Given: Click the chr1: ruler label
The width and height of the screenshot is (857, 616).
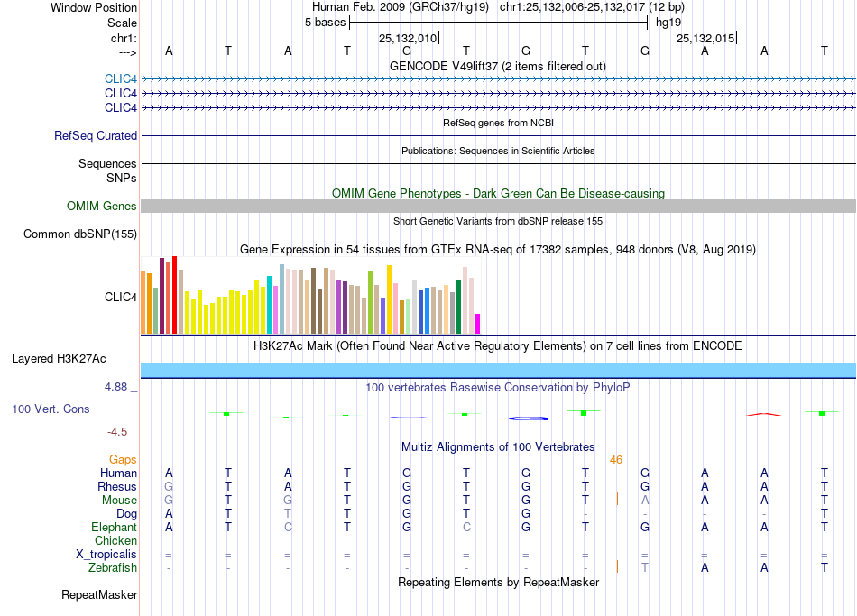Looking at the screenshot, I should (x=124, y=38).
